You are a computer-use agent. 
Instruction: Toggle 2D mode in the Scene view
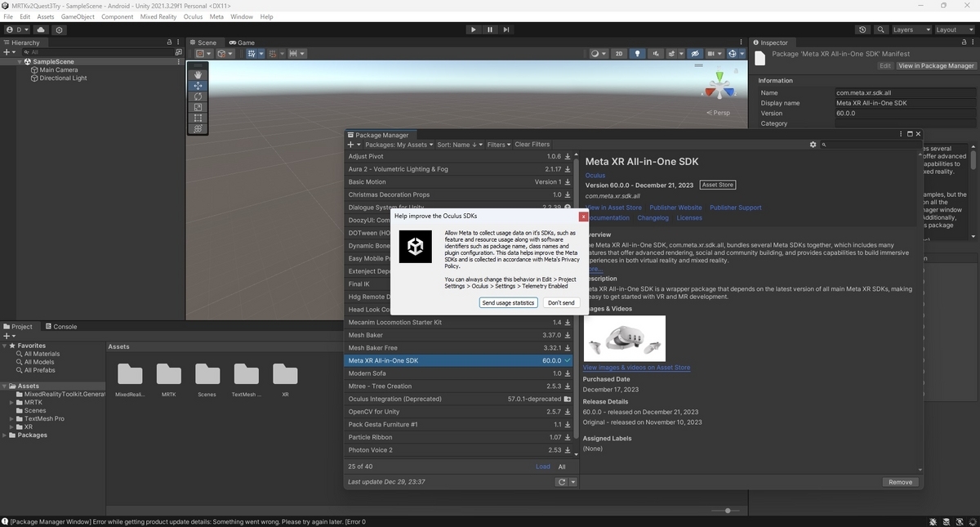click(620, 53)
